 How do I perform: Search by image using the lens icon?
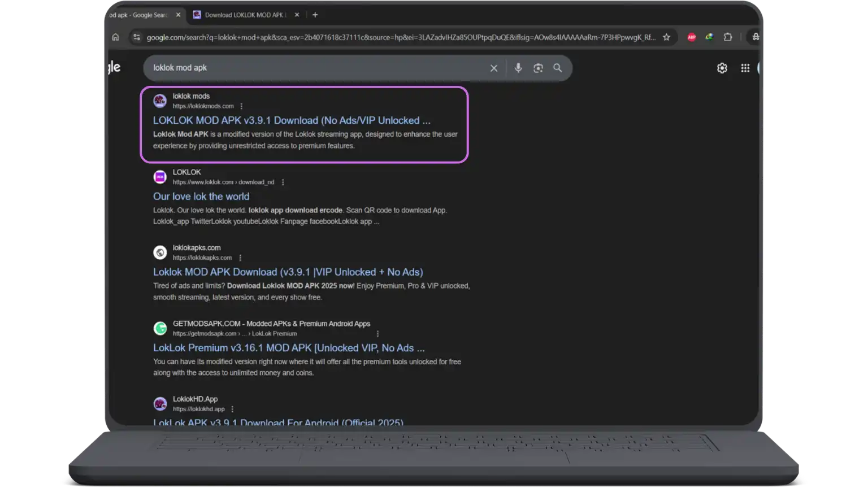(538, 68)
